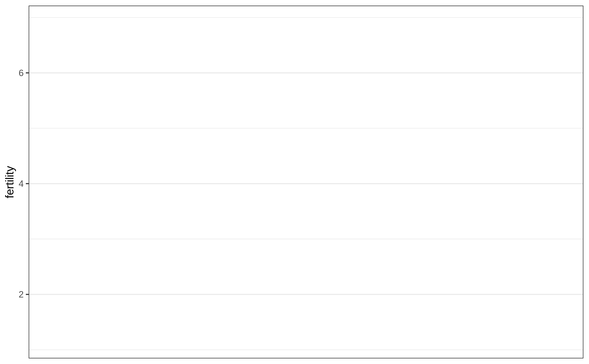Viewport: 589px width, 364px height.
Task: Click the major gridline at value 6
Action: tap(306, 73)
